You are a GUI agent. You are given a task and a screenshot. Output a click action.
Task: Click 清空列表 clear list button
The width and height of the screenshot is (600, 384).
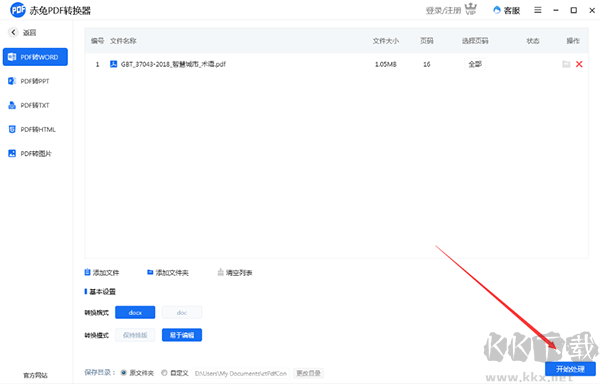coord(235,272)
